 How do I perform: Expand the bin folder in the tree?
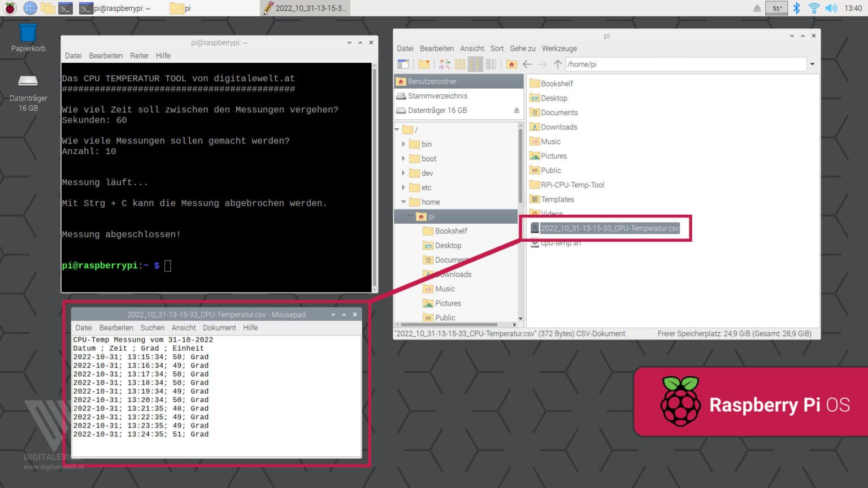pos(403,144)
